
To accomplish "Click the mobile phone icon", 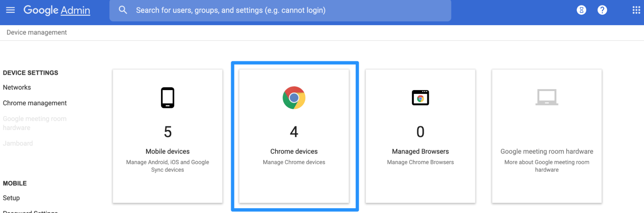I will 168,97.
